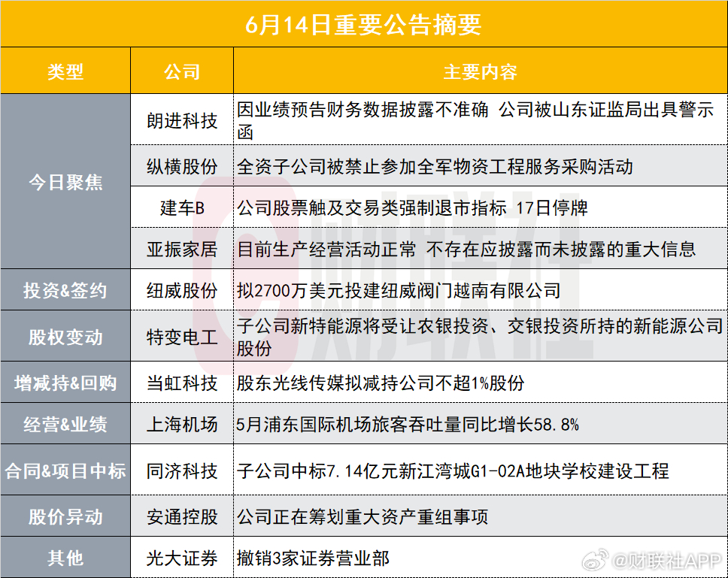Click '5月浦东国际机场旅客吞吐量同比增长58.8%' text
Screen dimensions: 728x578
tap(408, 424)
